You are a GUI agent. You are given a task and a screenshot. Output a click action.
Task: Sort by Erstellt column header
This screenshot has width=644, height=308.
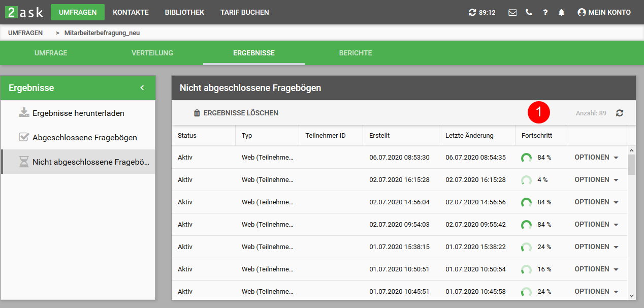coord(401,136)
